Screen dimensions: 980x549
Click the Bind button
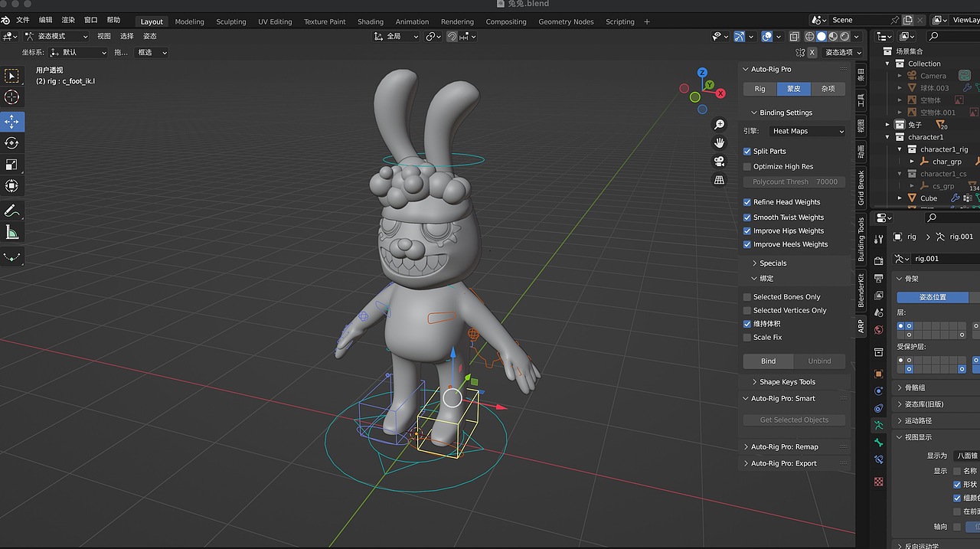point(769,361)
